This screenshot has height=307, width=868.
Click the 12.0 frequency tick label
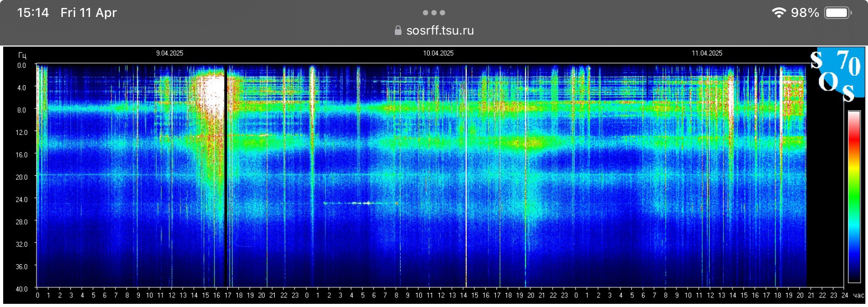click(22, 132)
